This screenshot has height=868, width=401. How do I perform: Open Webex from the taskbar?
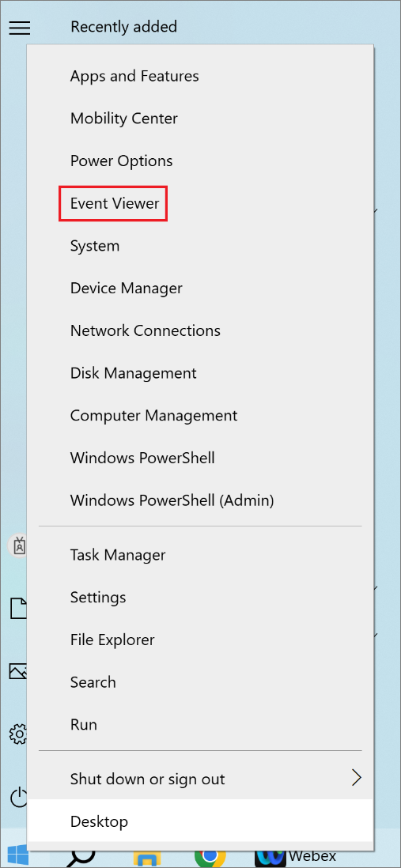pos(296,858)
